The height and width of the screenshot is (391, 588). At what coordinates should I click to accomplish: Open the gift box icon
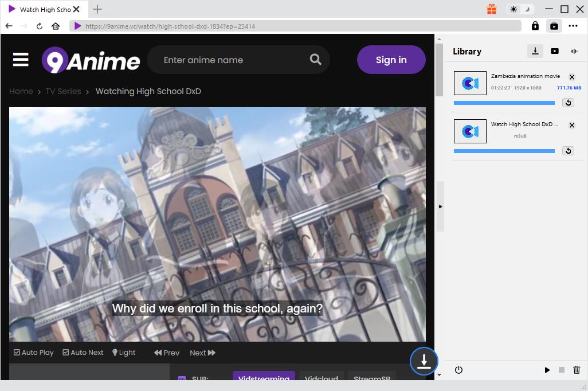tap(491, 9)
